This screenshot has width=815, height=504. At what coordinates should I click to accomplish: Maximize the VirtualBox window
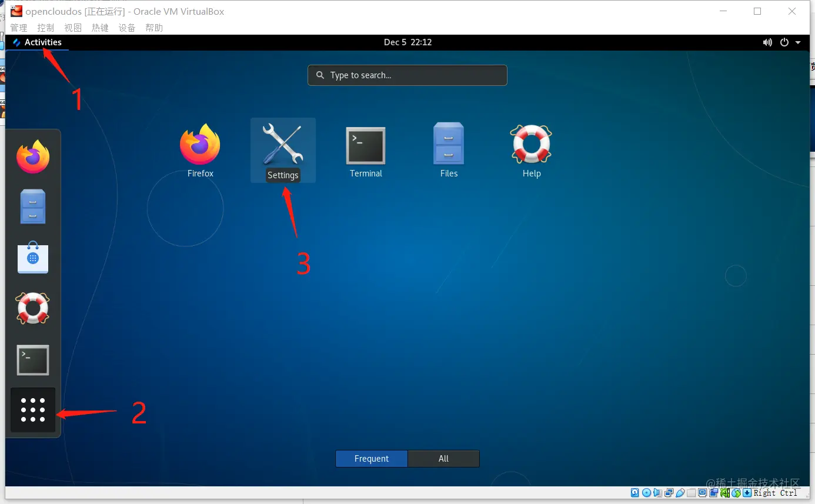pos(757,11)
